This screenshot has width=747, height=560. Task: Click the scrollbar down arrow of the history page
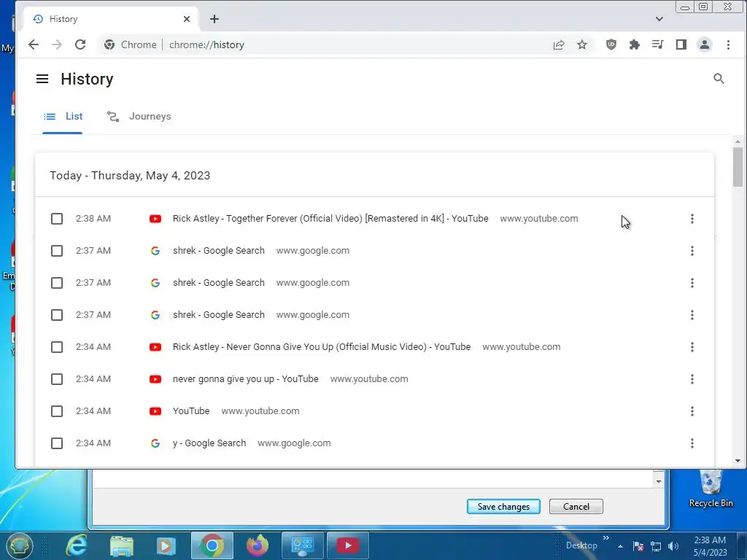click(738, 461)
